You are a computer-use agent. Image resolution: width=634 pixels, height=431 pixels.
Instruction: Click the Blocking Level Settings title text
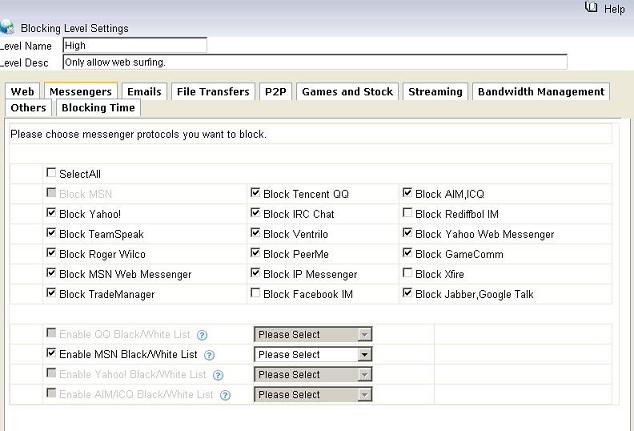pos(74,28)
